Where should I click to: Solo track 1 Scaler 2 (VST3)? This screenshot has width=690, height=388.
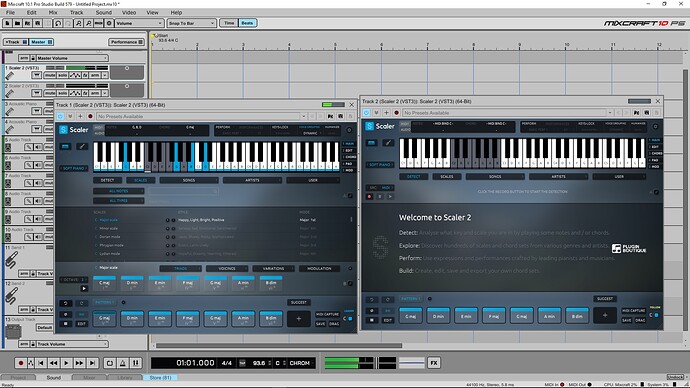click(62, 75)
